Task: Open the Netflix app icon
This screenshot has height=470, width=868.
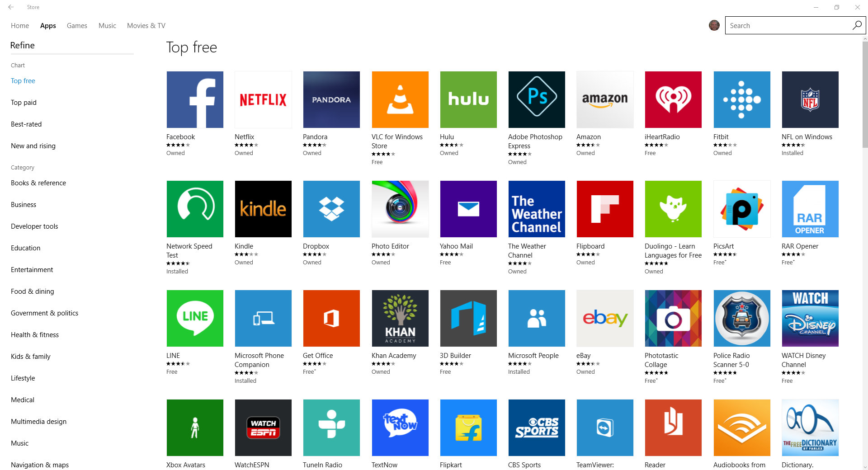Action: pos(263,99)
